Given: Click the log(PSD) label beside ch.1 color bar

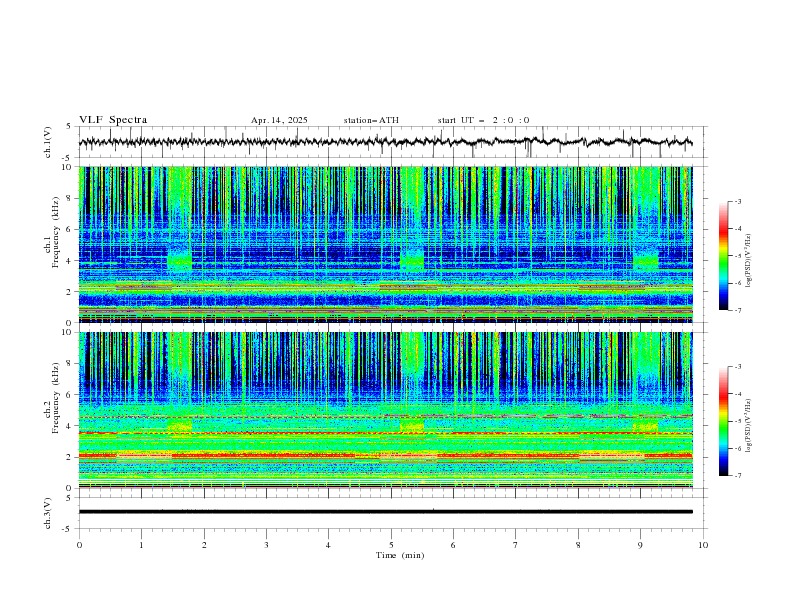Looking at the screenshot, I should (749, 261).
